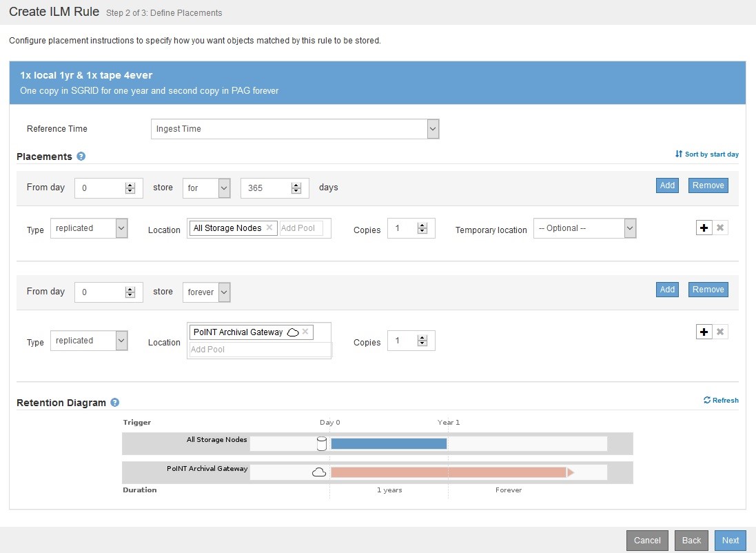Image resolution: width=756 pixels, height=553 pixels.
Task: Click Add Pool field under PoINT Archival Gateway
Action: point(259,350)
